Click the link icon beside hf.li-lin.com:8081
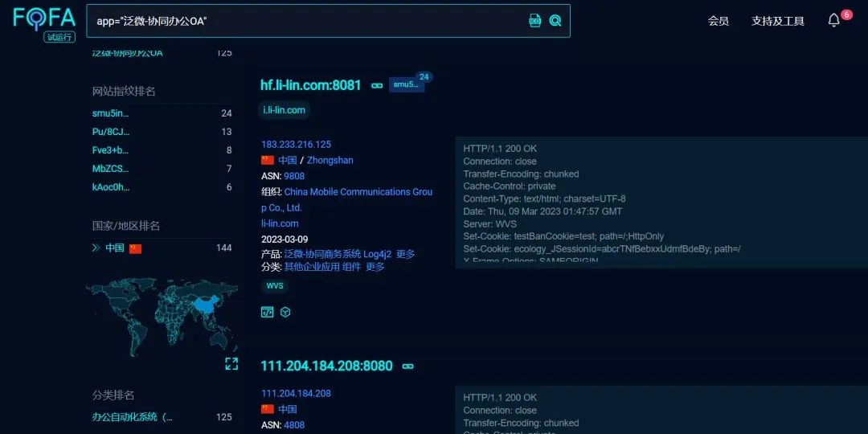Image resolution: width=868 pixels, height=434 pixels. [377, 85]
